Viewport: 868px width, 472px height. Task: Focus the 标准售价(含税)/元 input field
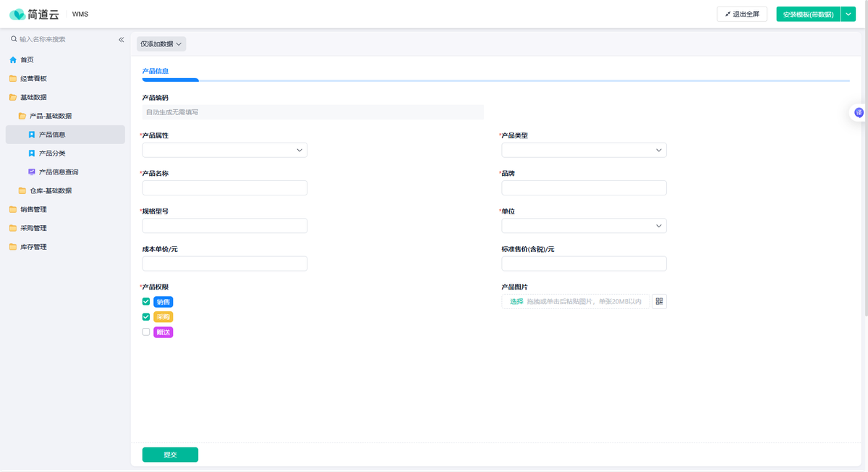click(584, 264)
